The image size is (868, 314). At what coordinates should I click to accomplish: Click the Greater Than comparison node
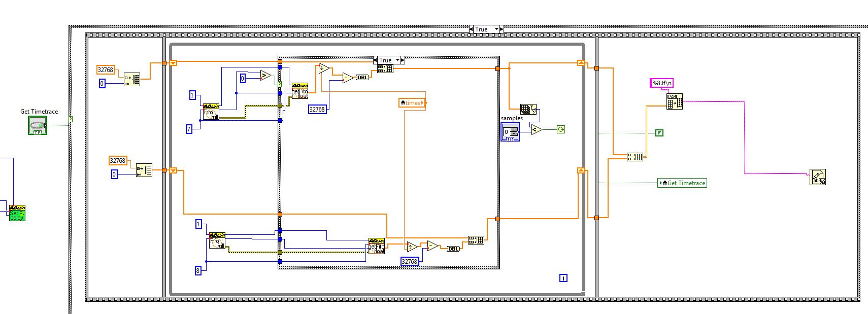[265, 76]
